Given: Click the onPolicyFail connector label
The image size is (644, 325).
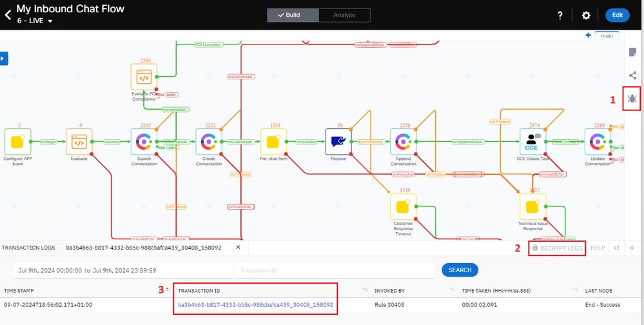Looking at the screenshot, I should tap(404, 174).
